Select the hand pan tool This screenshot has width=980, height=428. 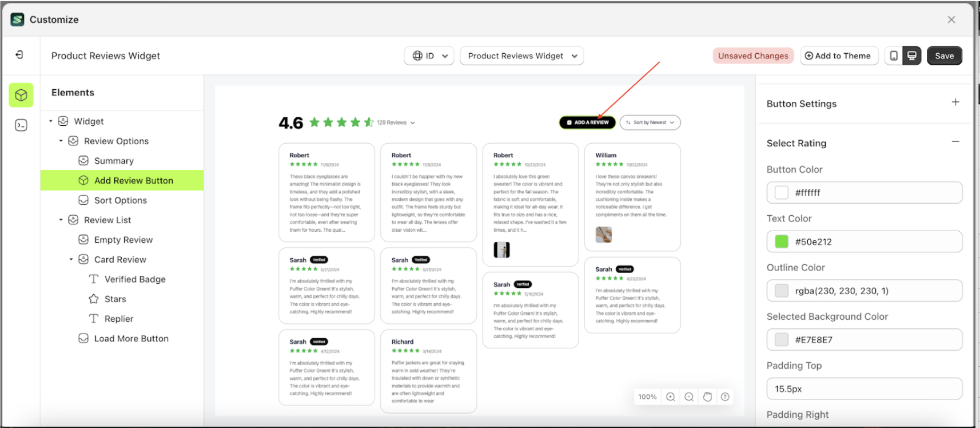pos(707,397)
